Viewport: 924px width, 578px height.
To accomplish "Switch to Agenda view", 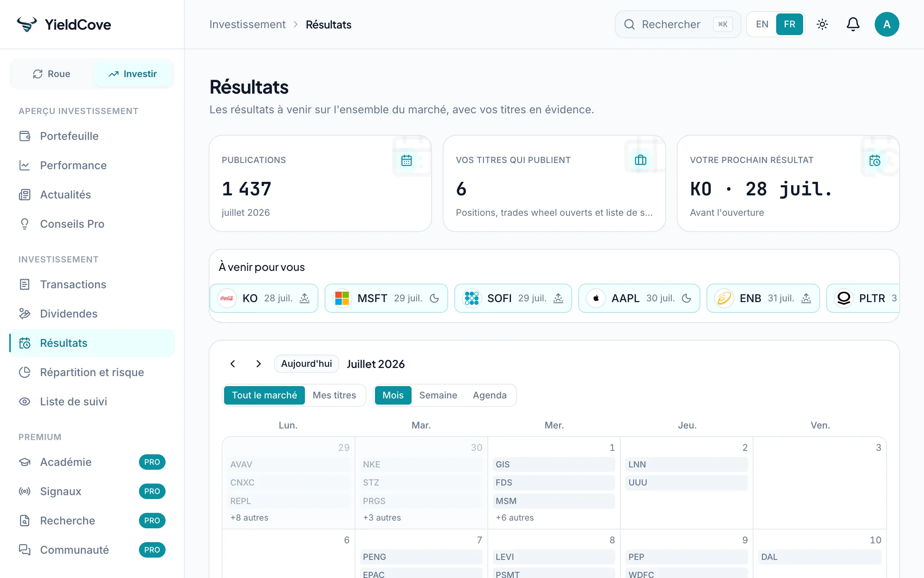I will 490,395.
